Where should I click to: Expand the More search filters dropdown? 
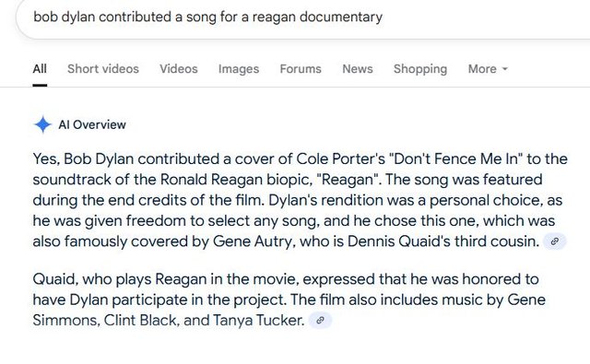488,69
